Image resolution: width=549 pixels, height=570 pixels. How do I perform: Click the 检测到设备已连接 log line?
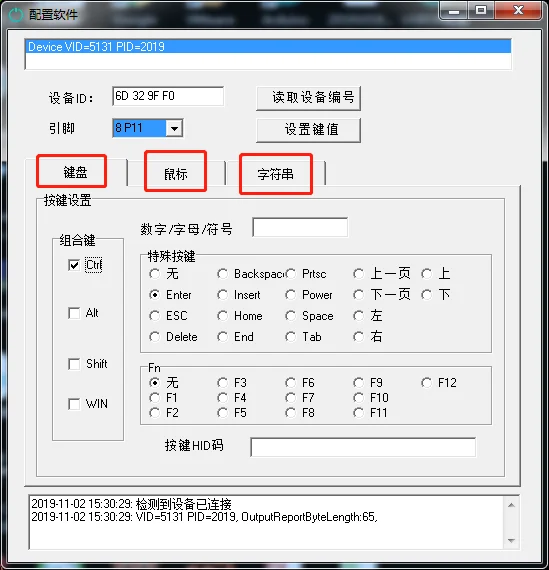(132, 504)
